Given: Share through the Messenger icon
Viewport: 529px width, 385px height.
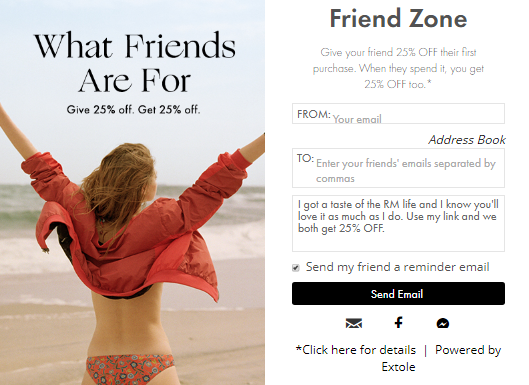Looking at the screenshot, I should coord(443,323).
